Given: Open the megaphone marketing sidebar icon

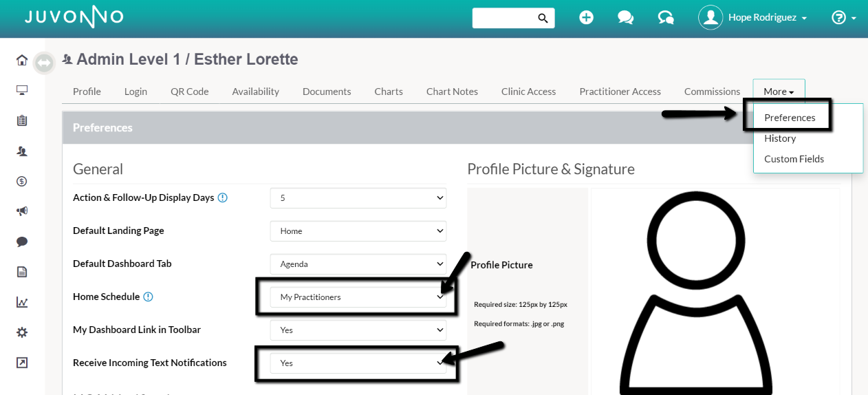Looking at the screenshot, I should pos(22,211).
